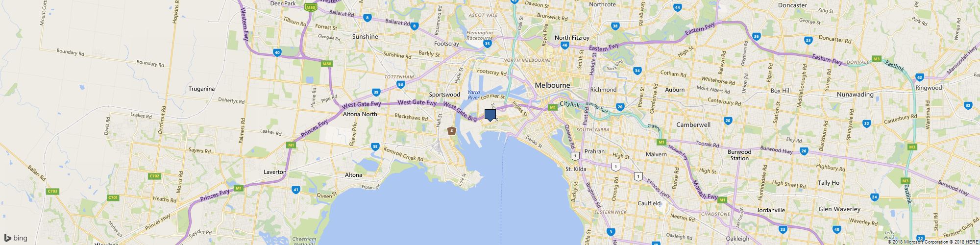Click the route 34 shield near Cotham Rd
Viewport: 980px width, 245px height.
637,71
